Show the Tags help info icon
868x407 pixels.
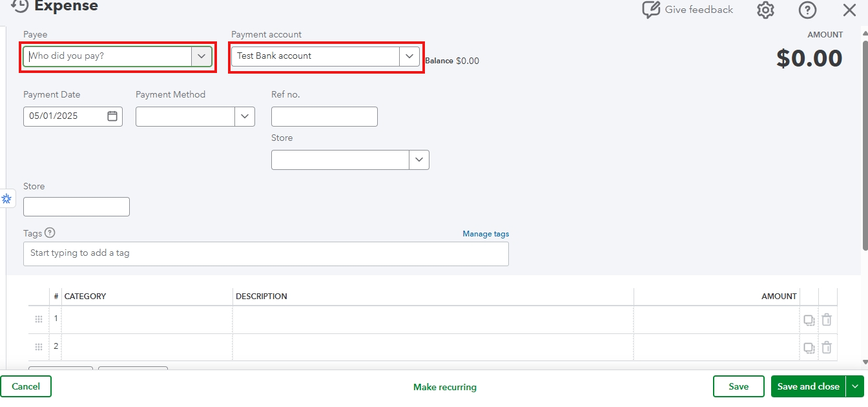(50, 233)
